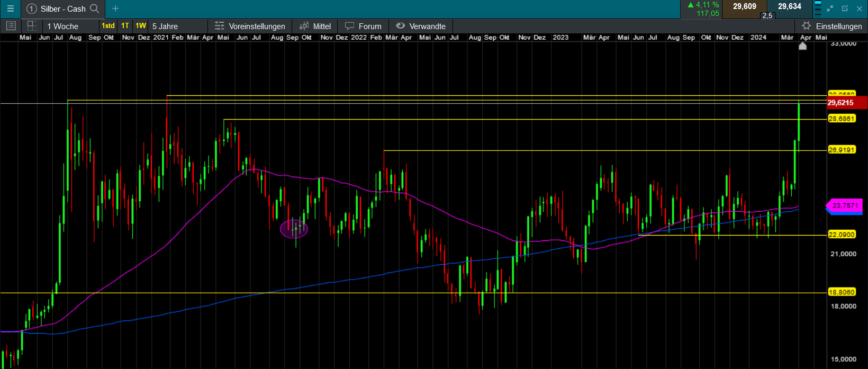The width and height of the screenshot is (868, 369).
Task: Click the 33,0000 price axis label
Action: pyautogui.click(x=844, y=44)
